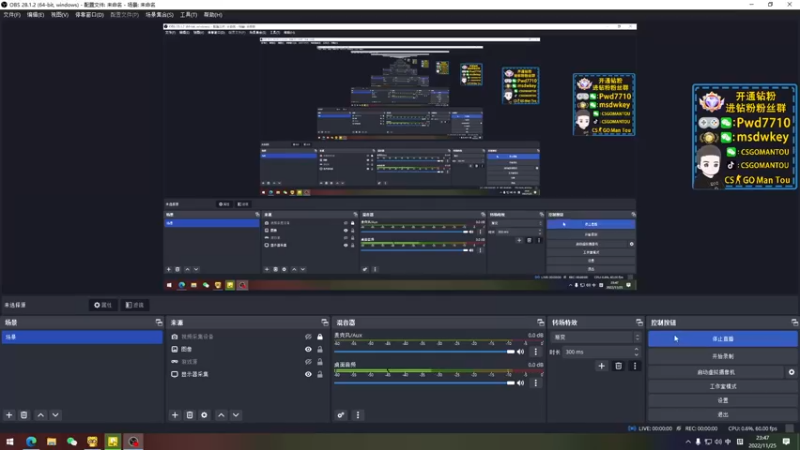The width and height of the screenshot is (800, 450).
Task: Enable 工作室模式 studio mode button
Action: click(722, 386)
